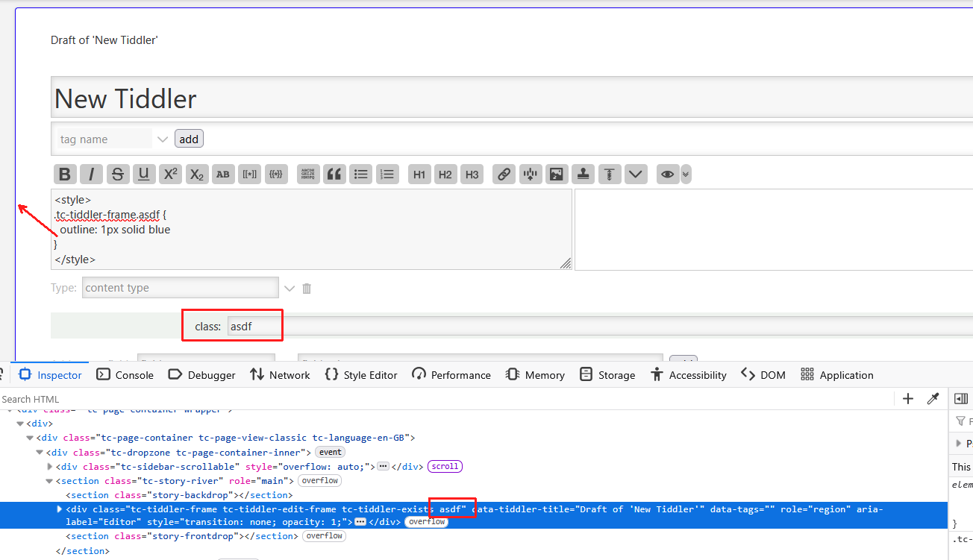This screenshot has width=973, height=560.
Task: Open the tag name dropdown chevron
Action: coord(163,139)
